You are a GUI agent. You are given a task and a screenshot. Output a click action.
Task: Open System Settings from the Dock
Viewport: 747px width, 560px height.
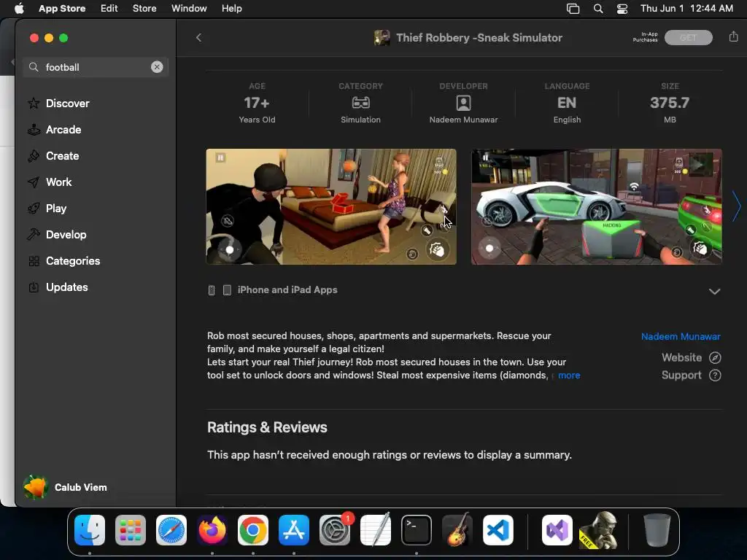(335, 530)
